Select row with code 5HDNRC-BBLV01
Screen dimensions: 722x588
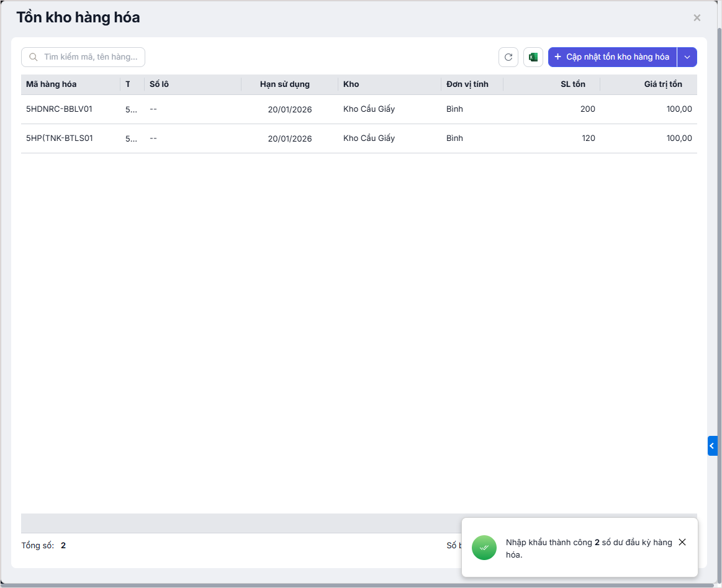(60, 109)
